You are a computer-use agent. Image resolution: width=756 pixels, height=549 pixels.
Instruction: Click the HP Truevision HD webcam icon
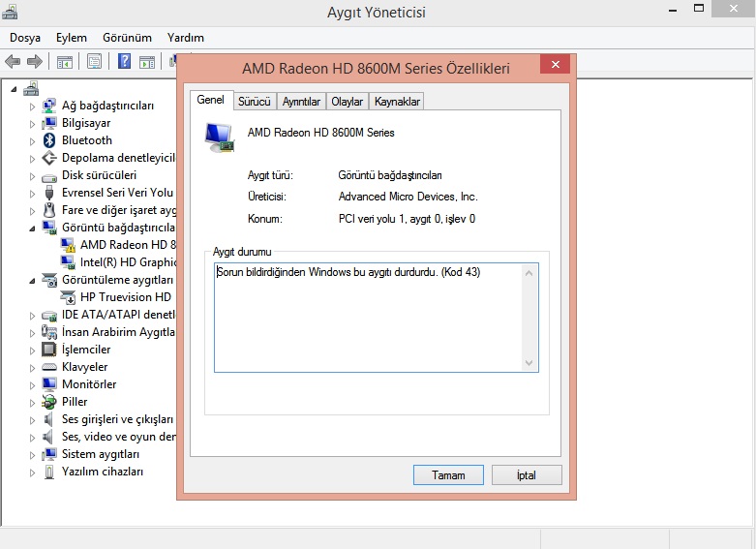click(68, 297)
